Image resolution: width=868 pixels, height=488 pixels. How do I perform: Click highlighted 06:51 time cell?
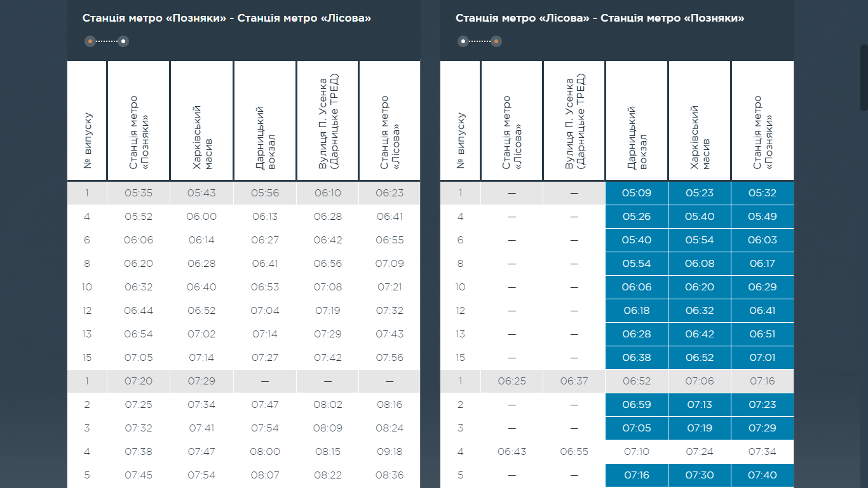click(x=763, y=334)
